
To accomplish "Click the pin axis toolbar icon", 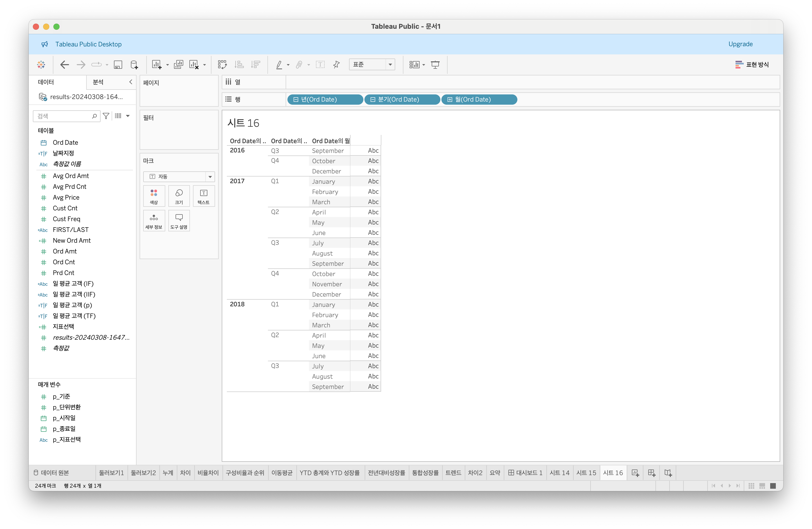I will point(336,64).
